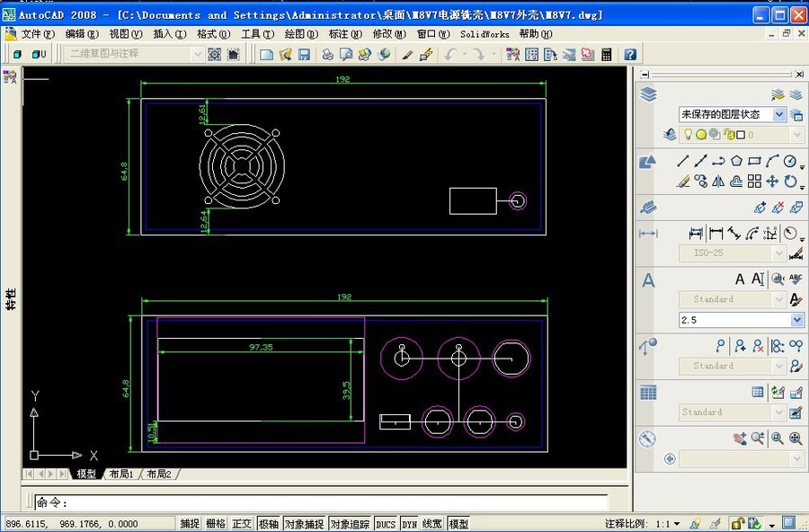809x532 pixels.
Task: Click the Save icon in the toolbar
Action: [305, 54]
